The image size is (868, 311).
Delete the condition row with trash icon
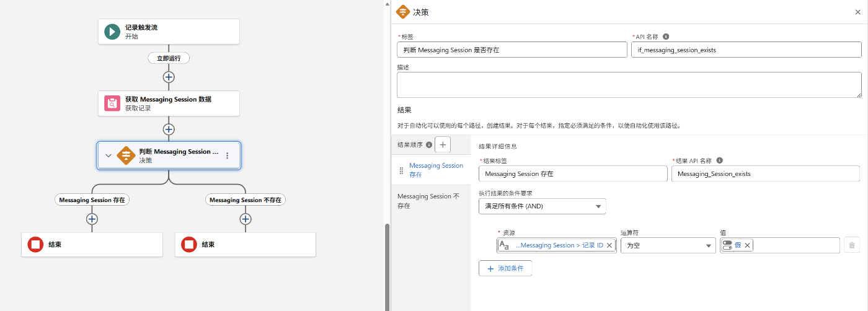coord(852,245)
